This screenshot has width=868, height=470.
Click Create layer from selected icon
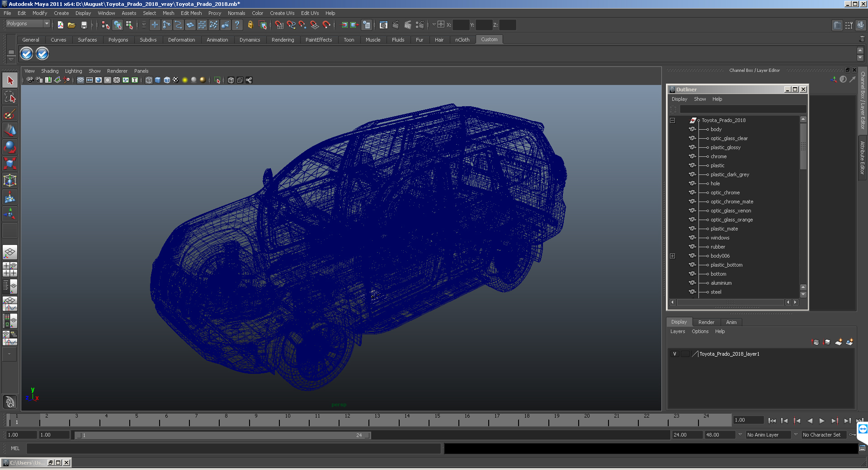tap(849, 342)
